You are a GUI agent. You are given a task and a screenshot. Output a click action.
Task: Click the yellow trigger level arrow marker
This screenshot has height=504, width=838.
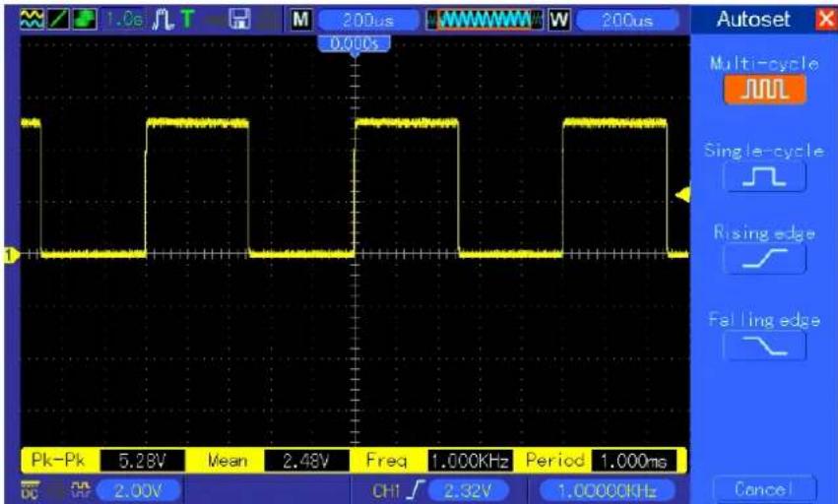click(x=683, y=195)
